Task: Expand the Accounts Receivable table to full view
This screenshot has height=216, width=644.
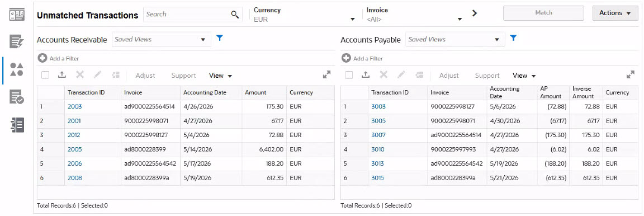Action: coord(326,74)
